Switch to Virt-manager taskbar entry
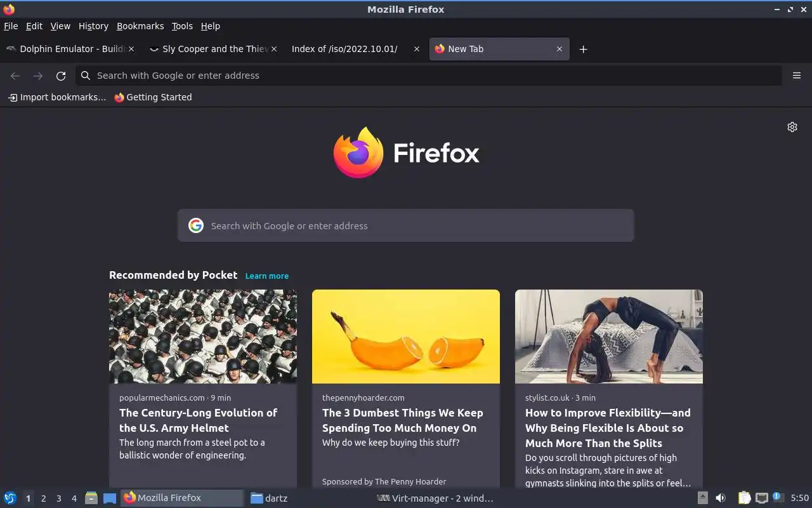812x508 pixels. click(x=435, y=498)
